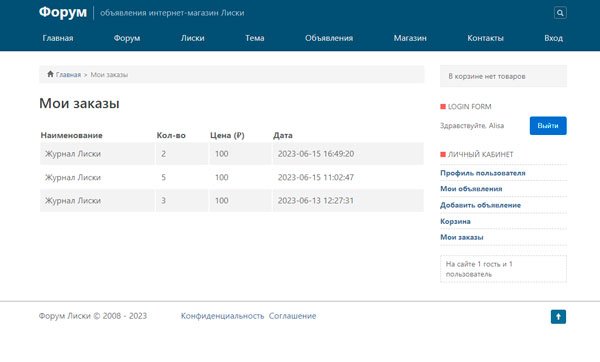Click 'Здравствуйте, Alisa' greeting text
This screenshot has height=362, width=600.
472,126
